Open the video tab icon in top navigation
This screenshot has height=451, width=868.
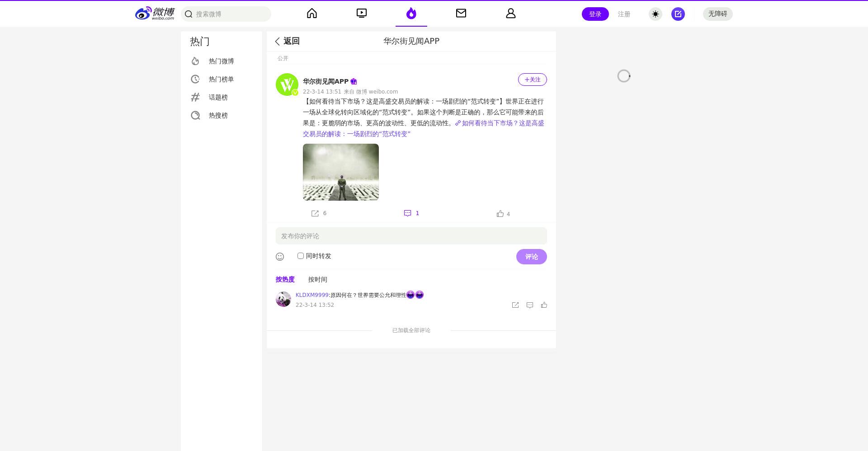362,14
